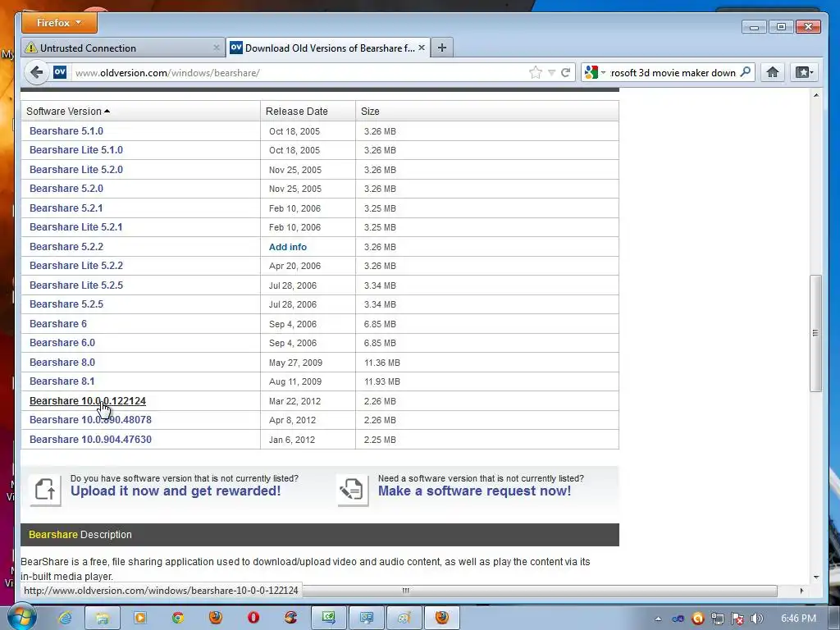Open the Bearshare Lite 5.2.5 link
Image resolution: width=840 pixels, height=630 pixels.
76,285
